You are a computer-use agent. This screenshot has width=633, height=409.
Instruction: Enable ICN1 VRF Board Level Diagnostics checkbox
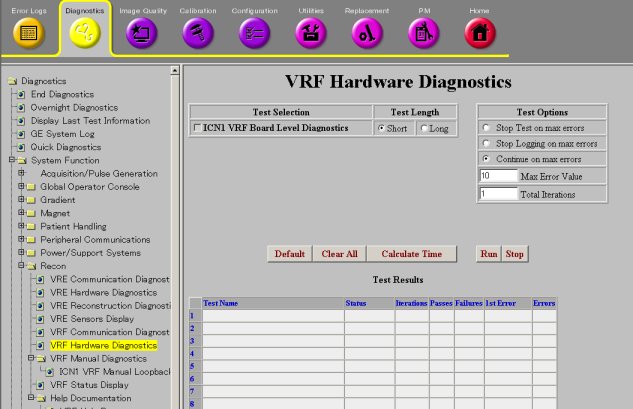[196, 129]
